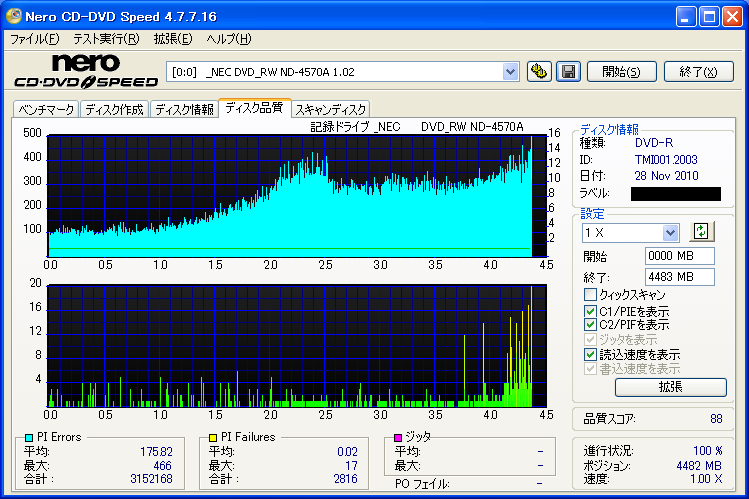Click the position value 4482 MB
This screenshot has width=749, height=499.
699,466
